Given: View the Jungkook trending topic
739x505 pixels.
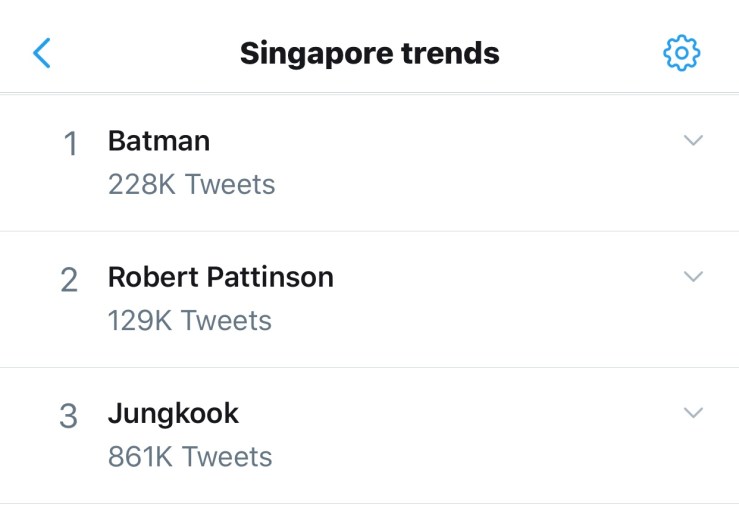Looking at the screenshot, I should tap(173, 413).
